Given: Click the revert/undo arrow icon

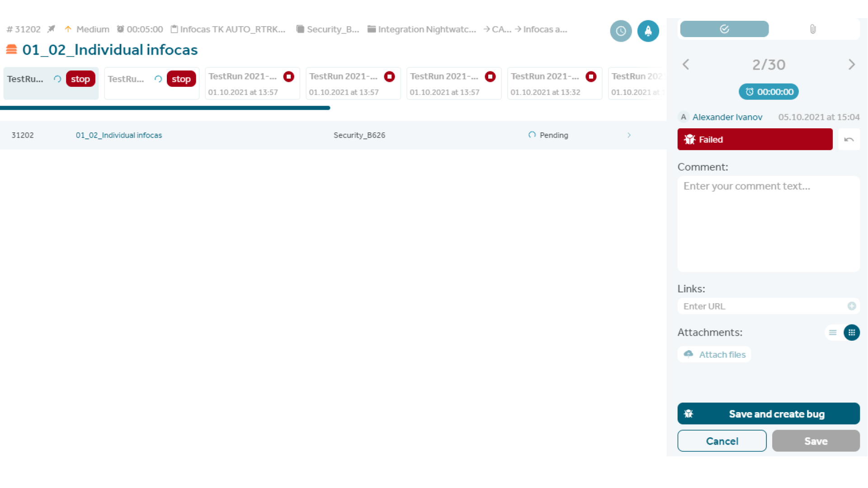Looking at the screenshot, I should 849,139.
